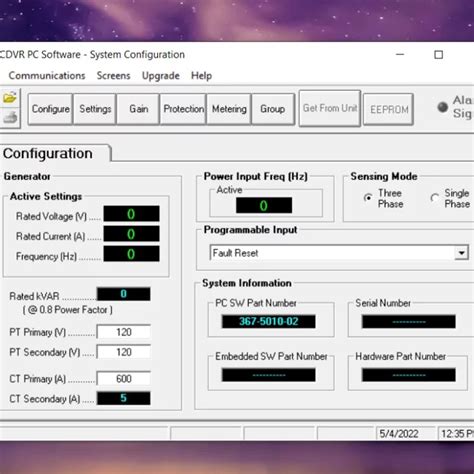Click the CT Primary (A) input field
This screenshot has height=474, width=474.
tap(124, 379)
